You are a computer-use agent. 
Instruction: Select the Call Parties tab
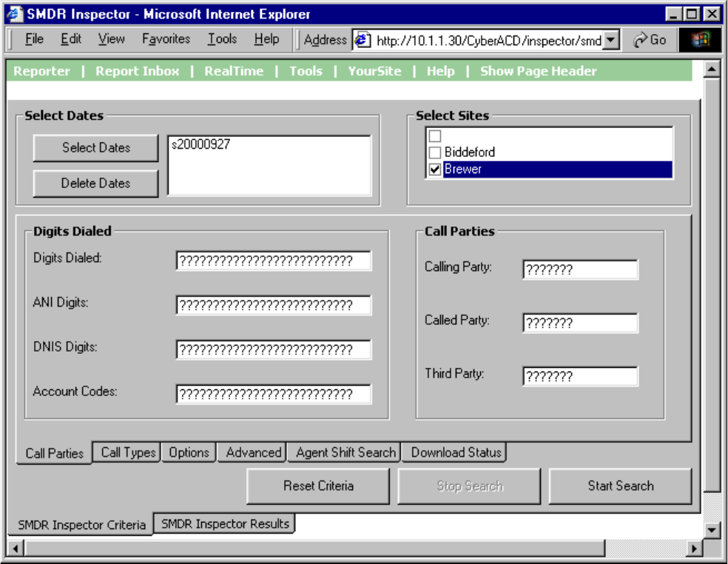click(x=54, y=454)
